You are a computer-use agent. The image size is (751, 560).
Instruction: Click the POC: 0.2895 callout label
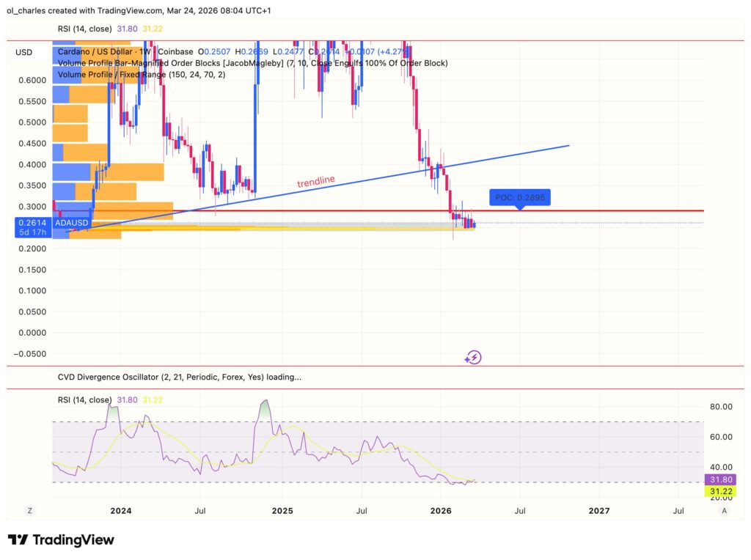point(521,197)
